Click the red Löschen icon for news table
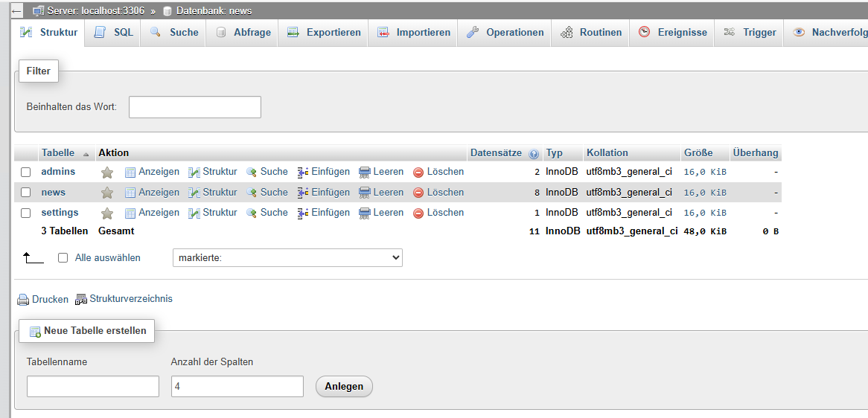 418,193
